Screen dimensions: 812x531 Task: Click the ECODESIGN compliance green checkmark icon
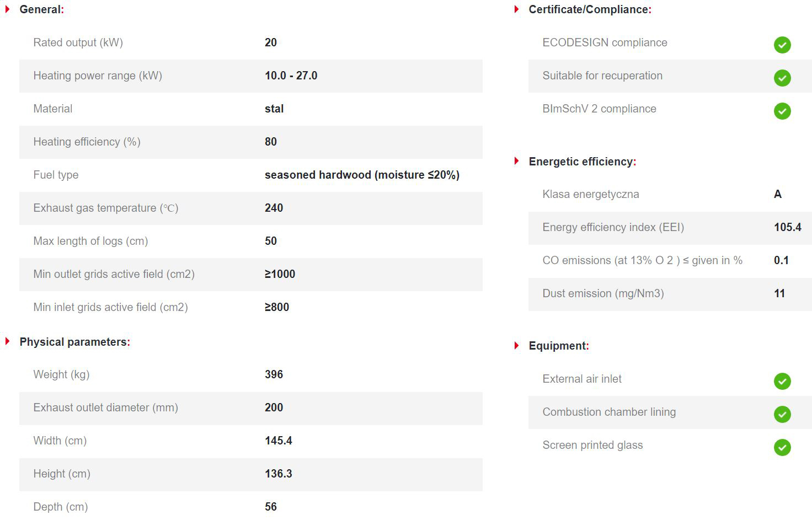click(782, 45)
